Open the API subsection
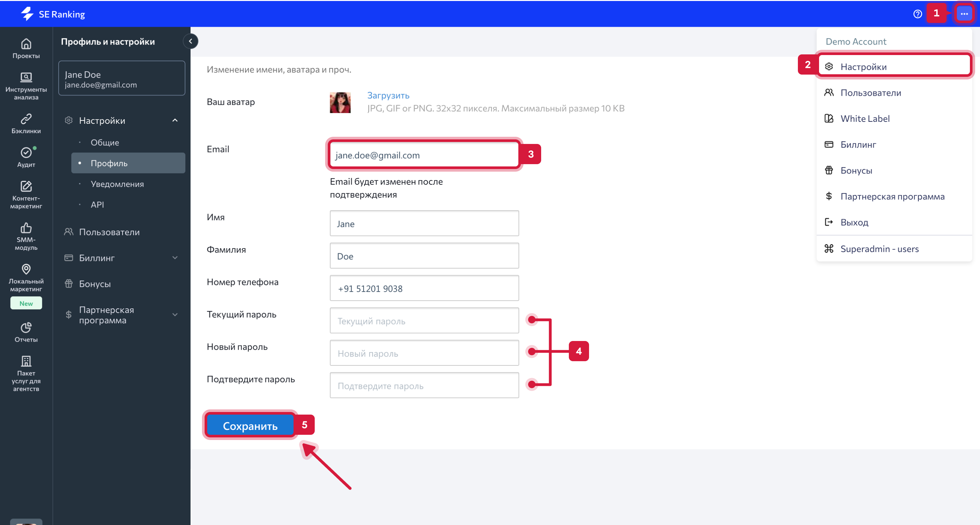This screenshot has height=525, width=980. click(128, 204)
